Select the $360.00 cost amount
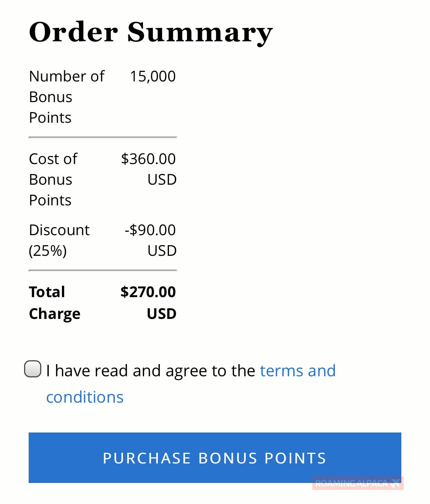The width and height of the screenshot is (430, 504). tap(148, 159)
